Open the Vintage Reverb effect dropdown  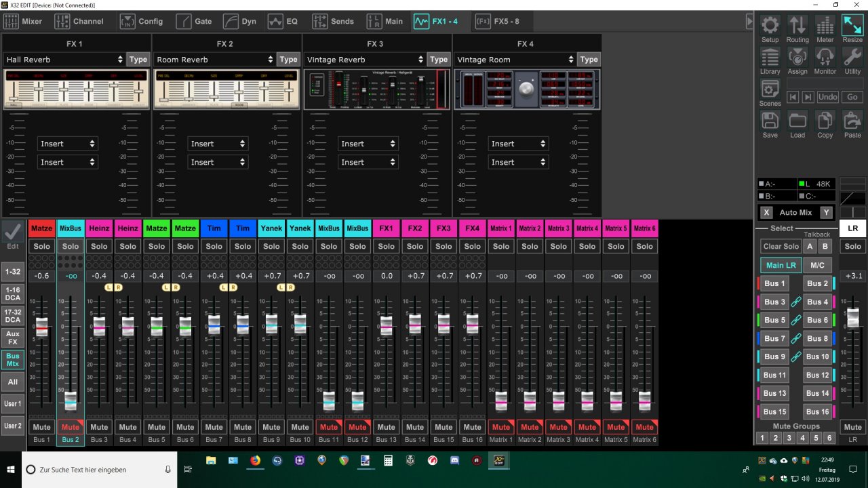coord(364,60)
